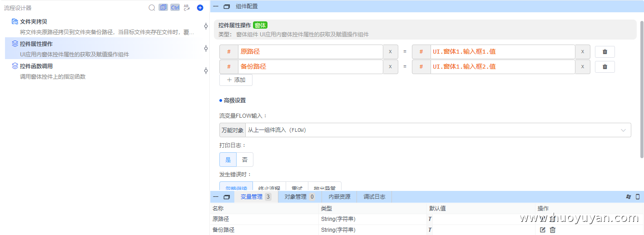Viewport: 644px width, 235px height.
Task: Click the connector node beside 控件函数调用
Action: (x=206, y=70)
